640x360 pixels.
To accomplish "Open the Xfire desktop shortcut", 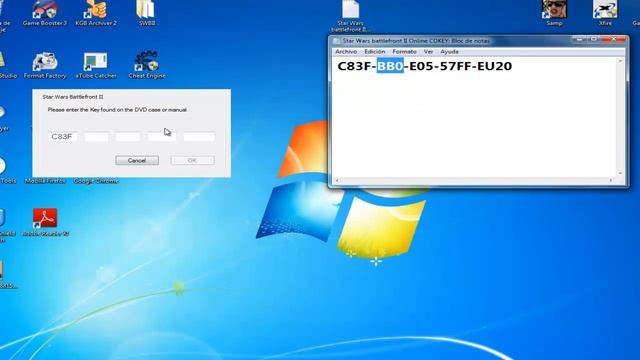I will tap(605, 12).
